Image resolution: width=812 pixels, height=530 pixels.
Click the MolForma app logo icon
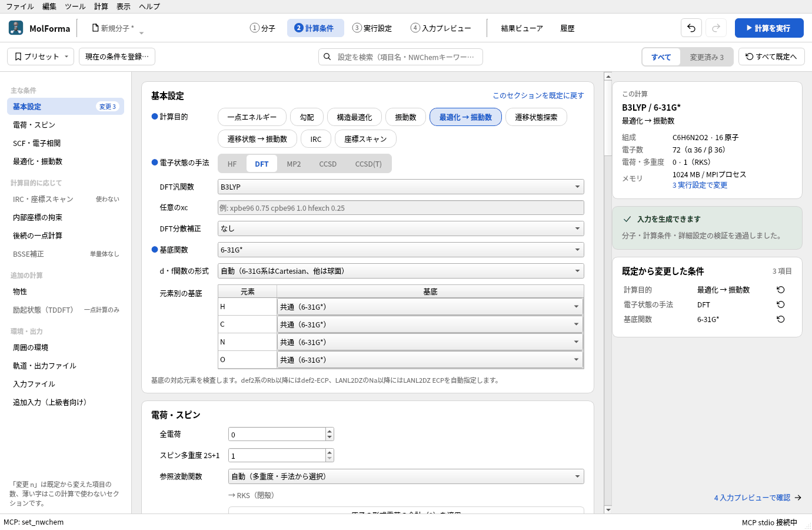[16, 28]
